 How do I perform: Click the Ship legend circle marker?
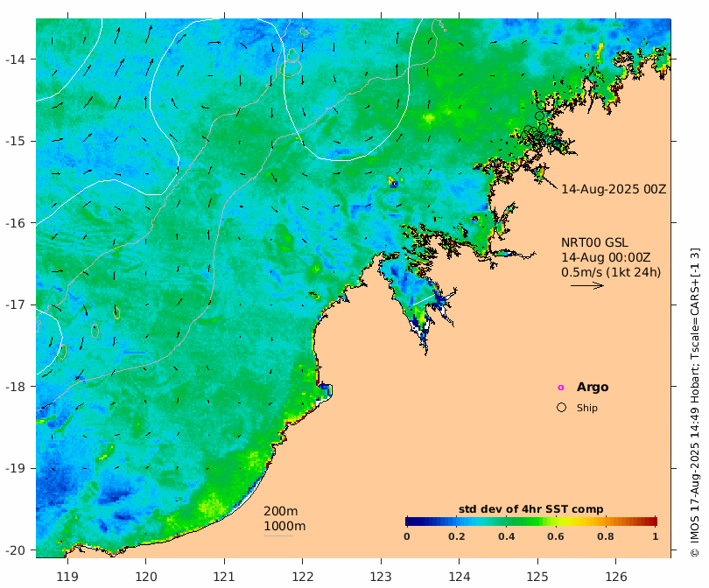click(561, 408)
